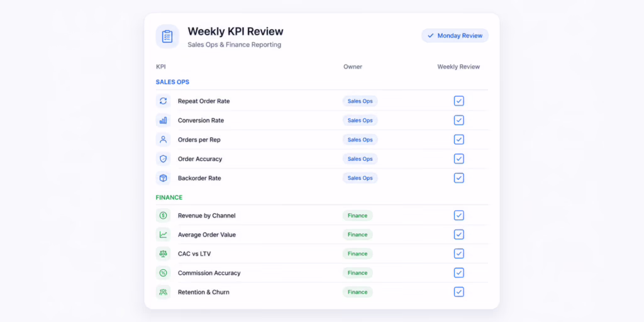644x322 pixels.
Task: Click the Monday Review button
Action: point(455,36)
